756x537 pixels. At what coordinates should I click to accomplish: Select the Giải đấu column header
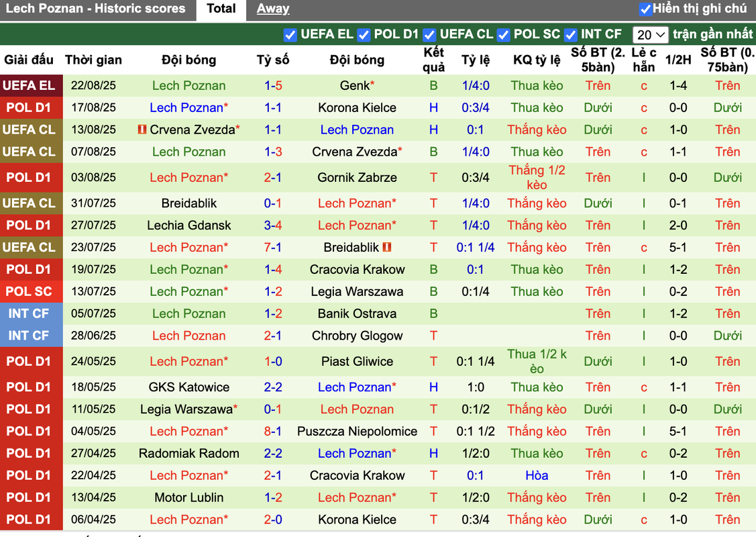point(29,60)
